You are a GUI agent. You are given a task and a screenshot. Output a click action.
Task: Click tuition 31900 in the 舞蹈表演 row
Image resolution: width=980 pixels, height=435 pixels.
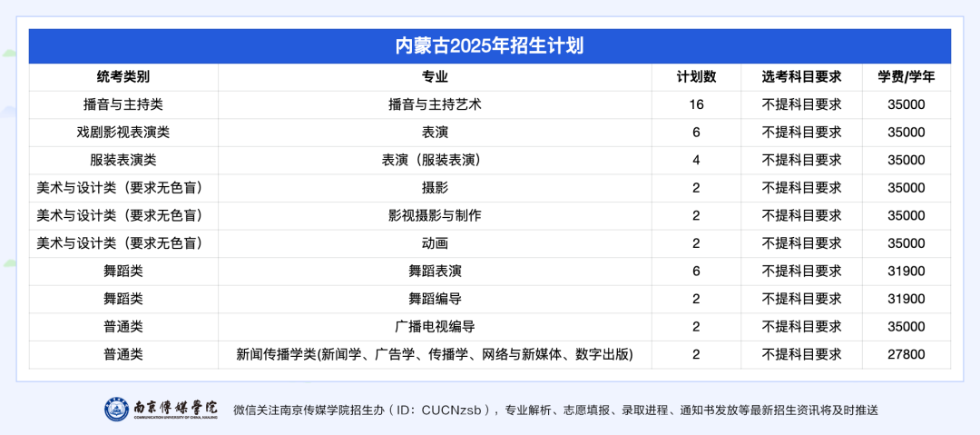point(906,271)
